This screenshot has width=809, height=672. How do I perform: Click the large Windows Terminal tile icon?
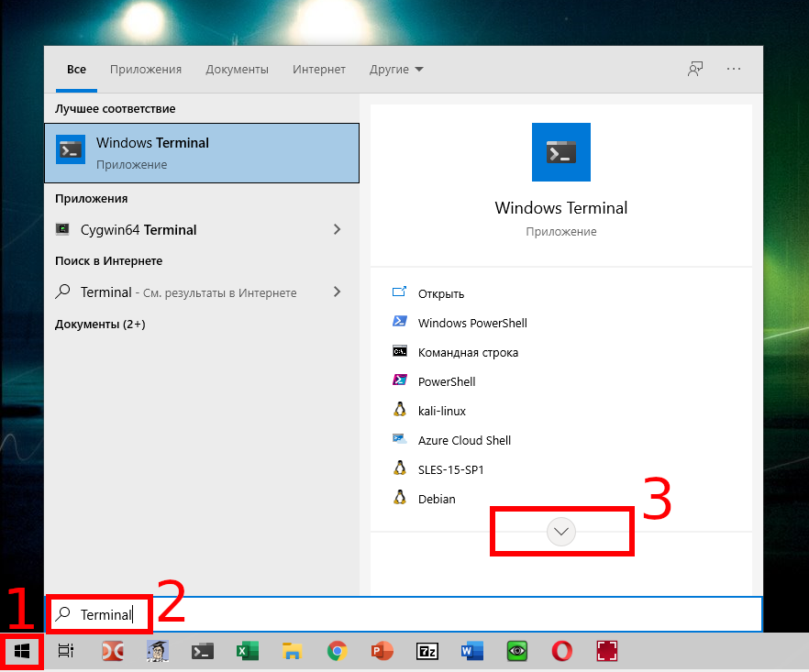click(x=560, y=152)
